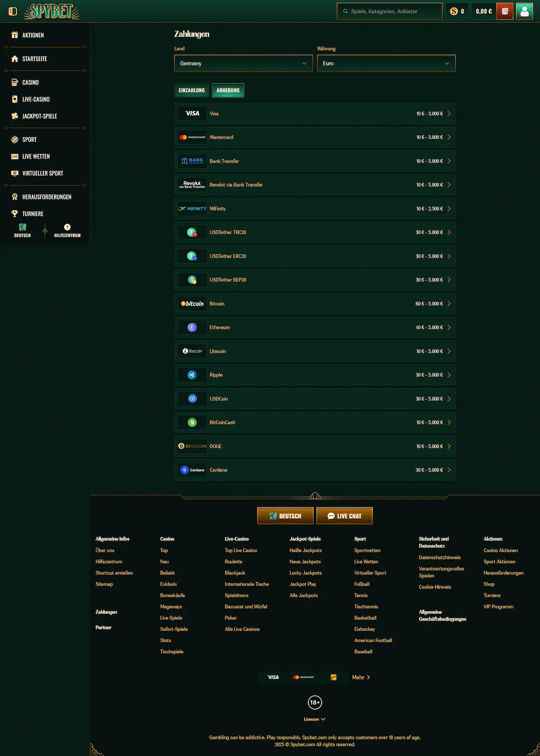The image size is (540, 756).
Task: Open the MiFinity withdrawal row arrow
Action: (x=449, y=209)
